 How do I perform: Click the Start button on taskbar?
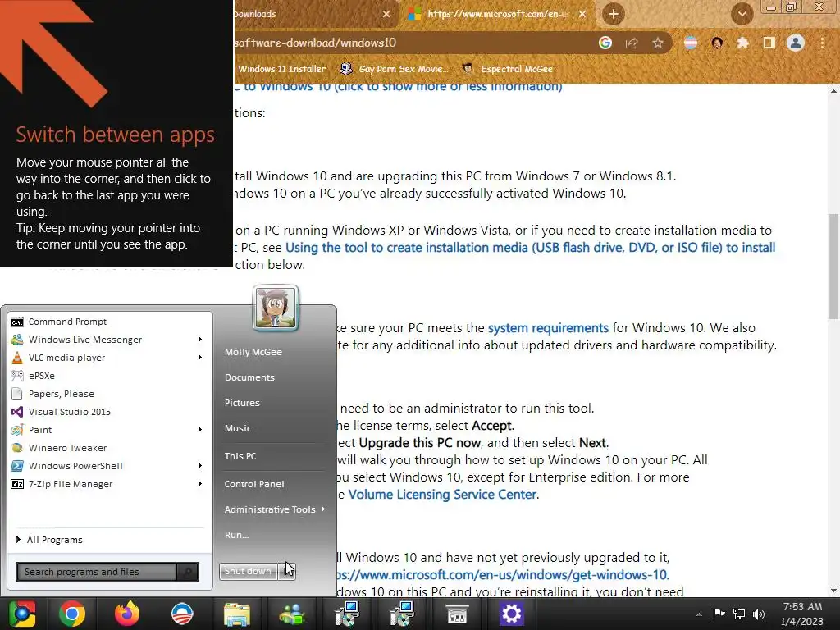[22, 614]
